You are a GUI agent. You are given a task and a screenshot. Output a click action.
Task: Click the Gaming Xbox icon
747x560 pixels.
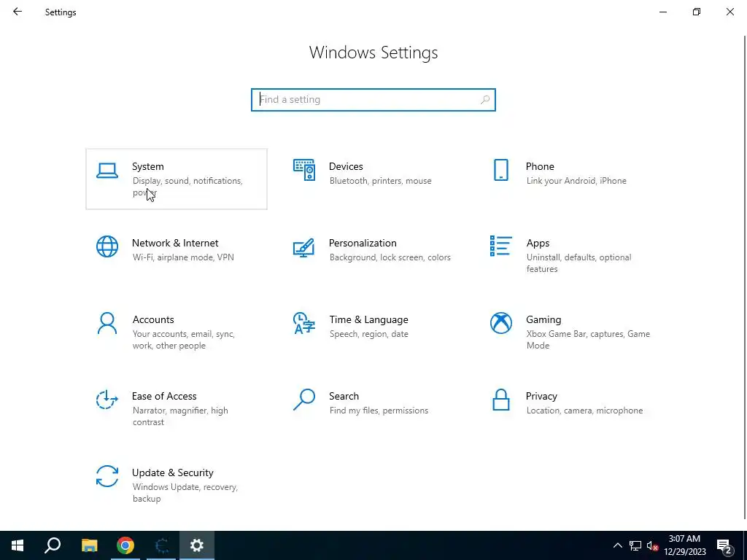(x=500, y=323)
